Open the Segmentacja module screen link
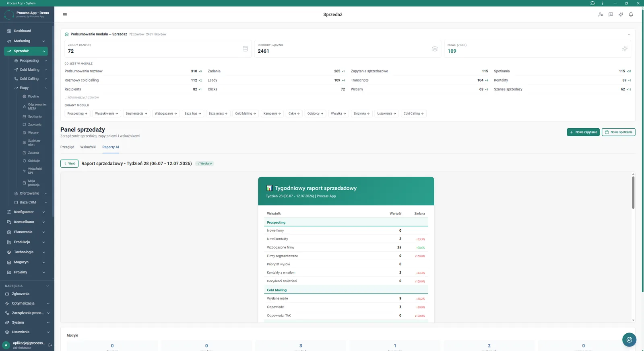This screenshot has width=644, height=351. (x=136, y=113)
